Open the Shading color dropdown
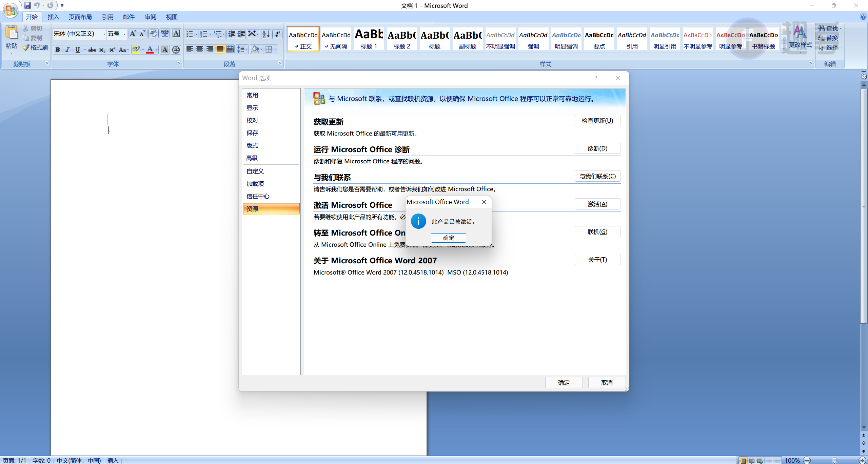Viewport: 868px width, 464px height. point(261,49)
